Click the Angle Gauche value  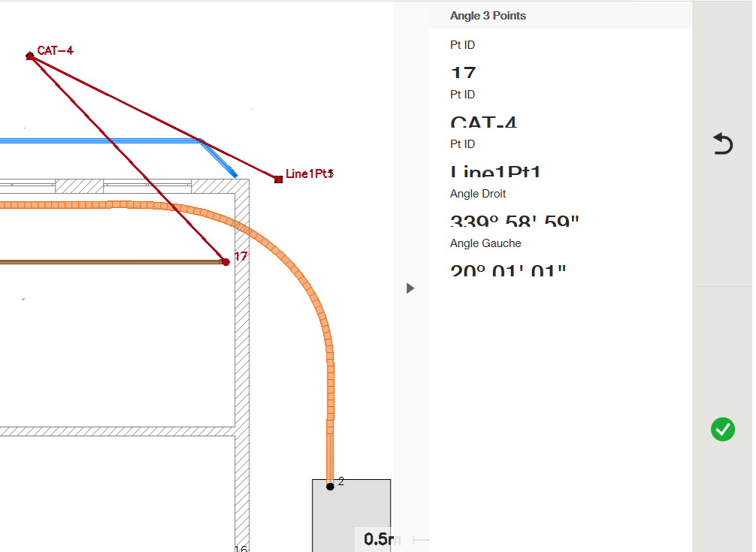point(507,270)
